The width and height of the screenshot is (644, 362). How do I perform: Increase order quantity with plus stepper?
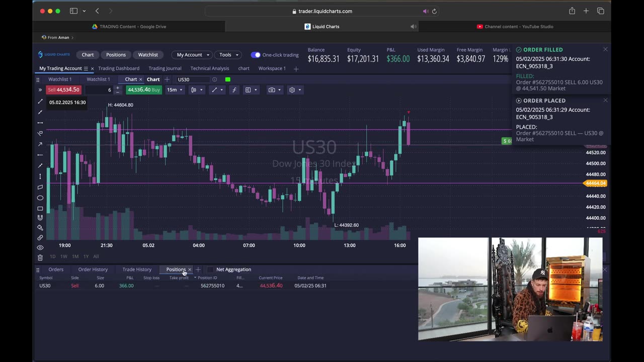118,88
